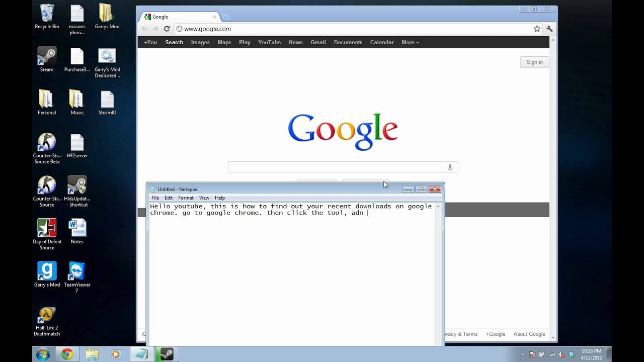Open a new Chrome tab

coord(225,17)
